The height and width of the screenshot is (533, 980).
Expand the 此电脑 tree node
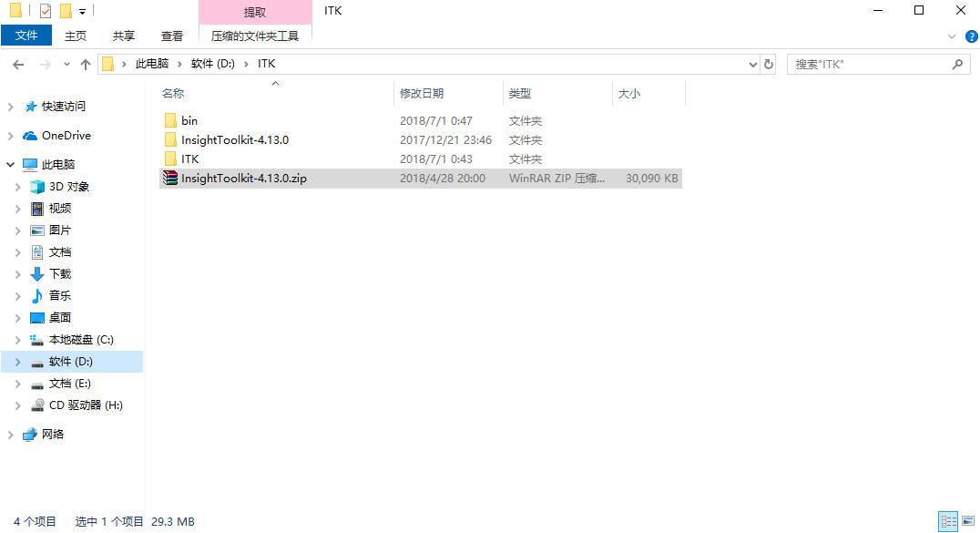click(9, 164)
